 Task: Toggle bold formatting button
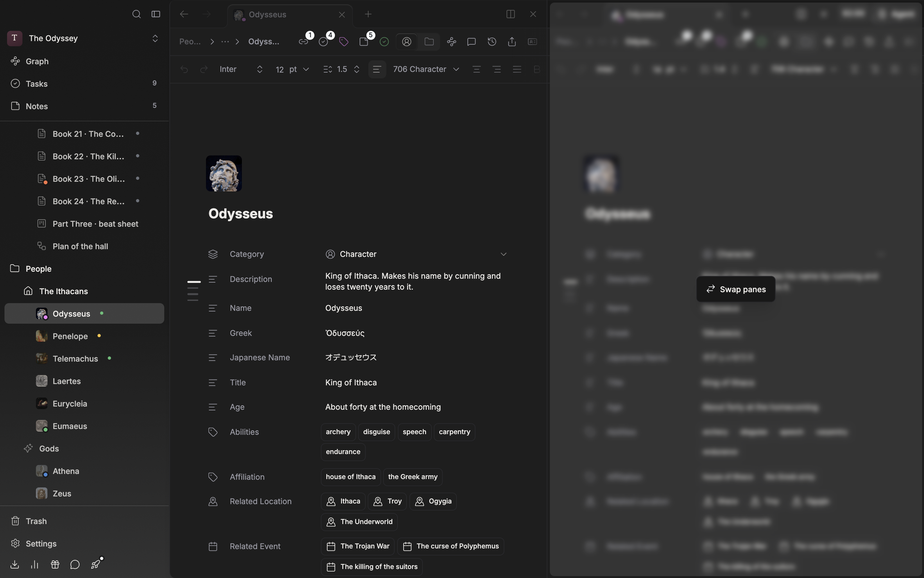pos(536,69)
